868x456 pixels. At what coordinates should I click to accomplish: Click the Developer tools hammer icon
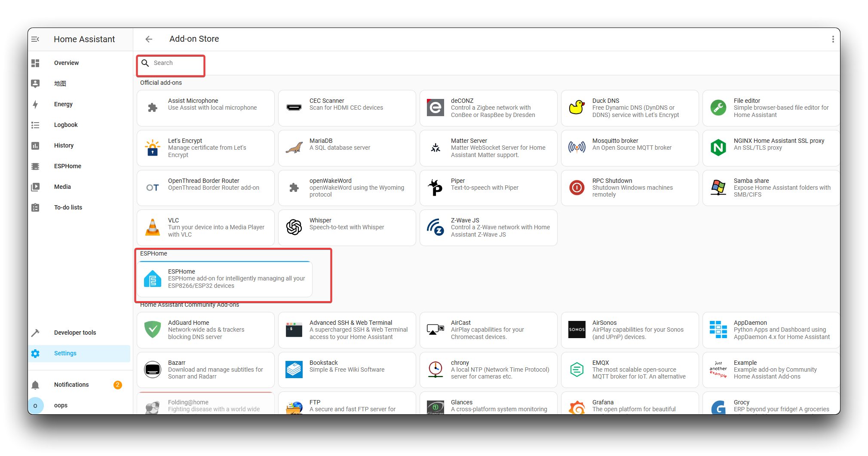pyautogui.click(x=35, y=333)
